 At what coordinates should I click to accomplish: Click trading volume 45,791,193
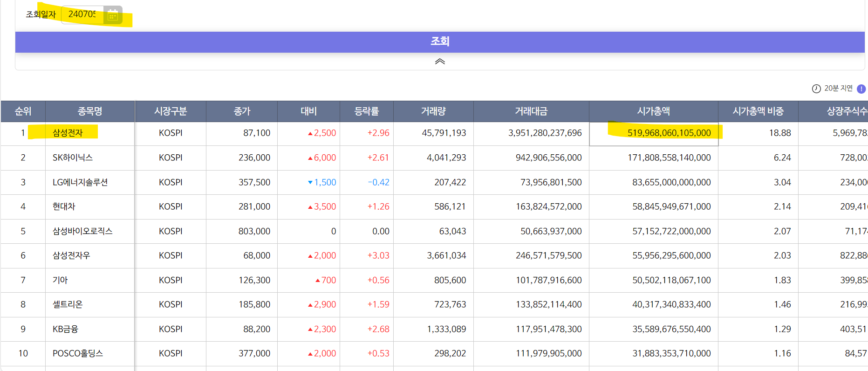pyautogui.click(x=444, y=133)
